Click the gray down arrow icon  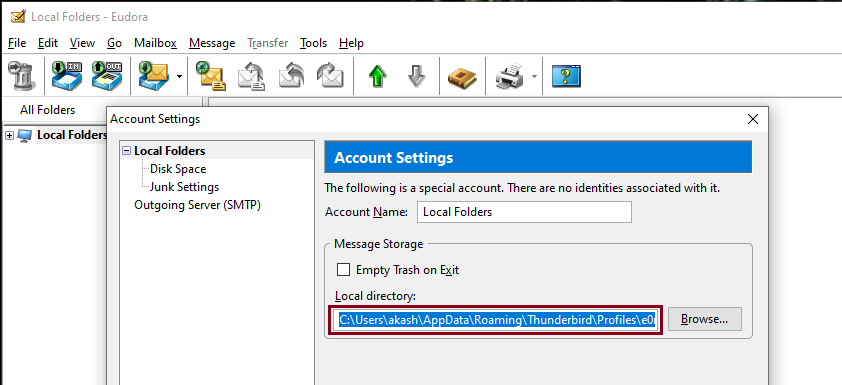coord(417,76)
